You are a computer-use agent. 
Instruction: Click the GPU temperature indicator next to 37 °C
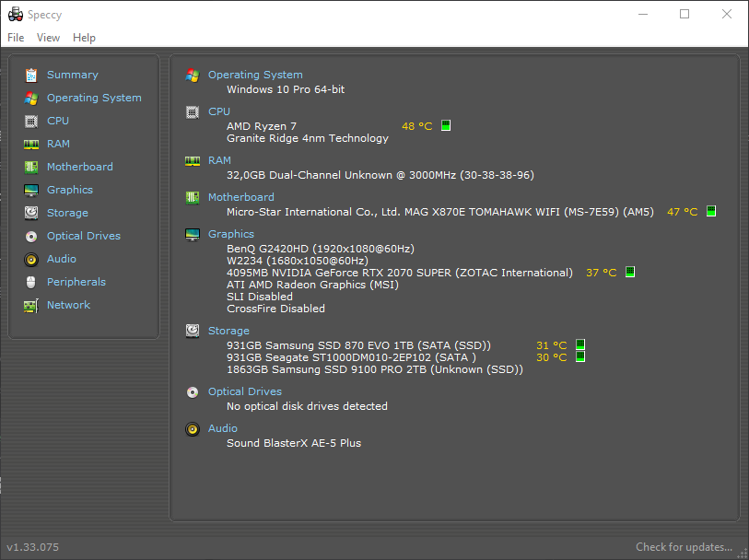tap(630, 272)
